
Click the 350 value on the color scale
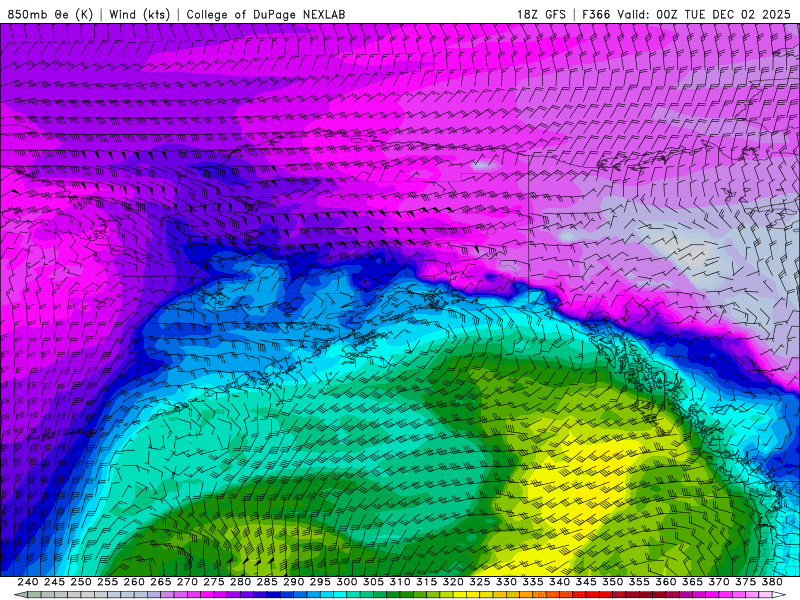coord(612,582)
